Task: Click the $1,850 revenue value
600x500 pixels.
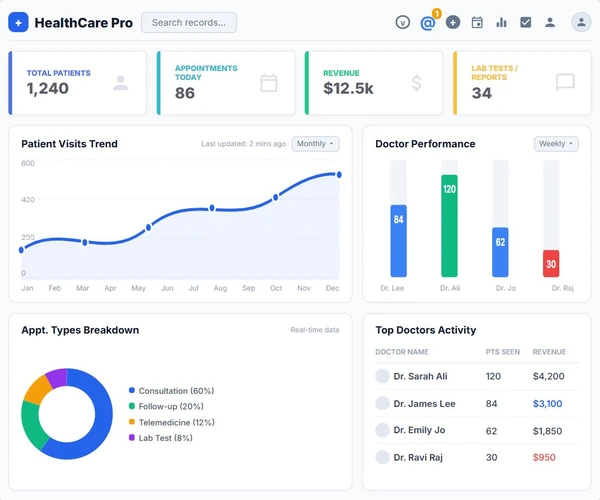Action: point(547,431)
